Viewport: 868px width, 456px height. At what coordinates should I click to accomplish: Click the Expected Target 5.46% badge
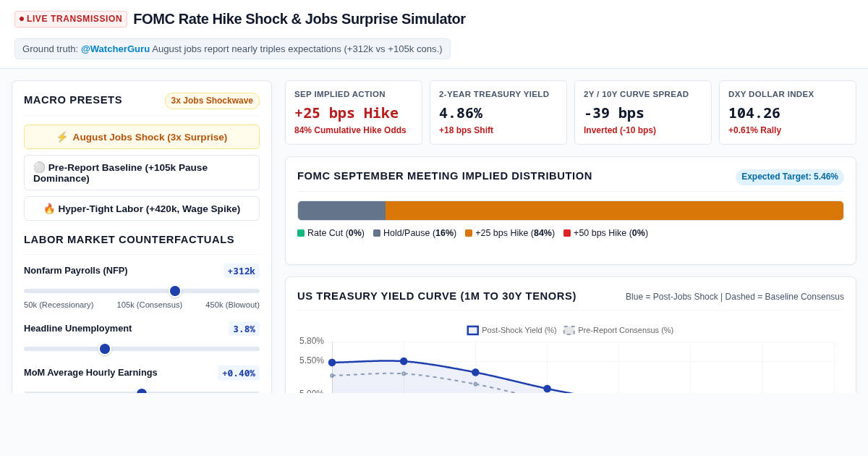pyautogui.click(x=790, y=177)
